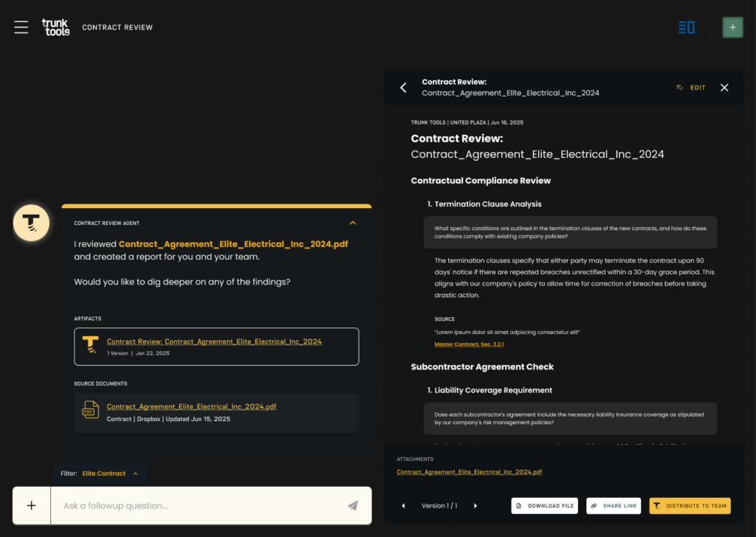Open Master Contract, Sec. 3.2.1 source link
Screen dimensions: 756x537
coord(470,344)
